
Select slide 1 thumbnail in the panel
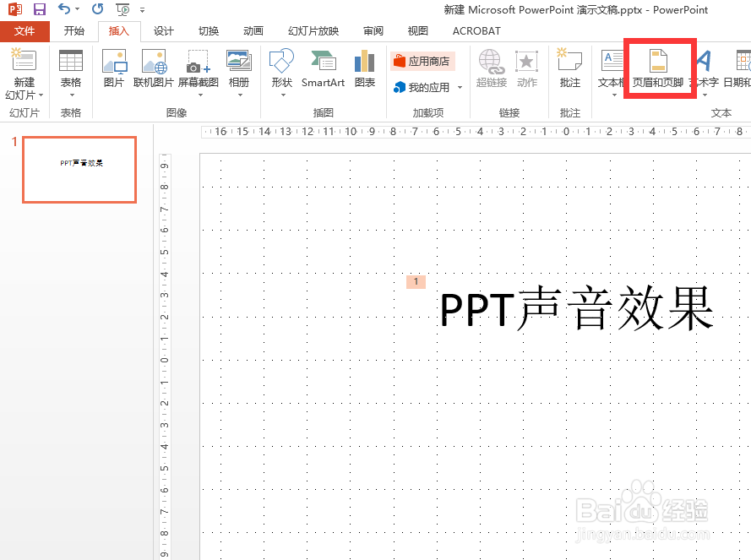pyautogui.click(x=79, y=170)
